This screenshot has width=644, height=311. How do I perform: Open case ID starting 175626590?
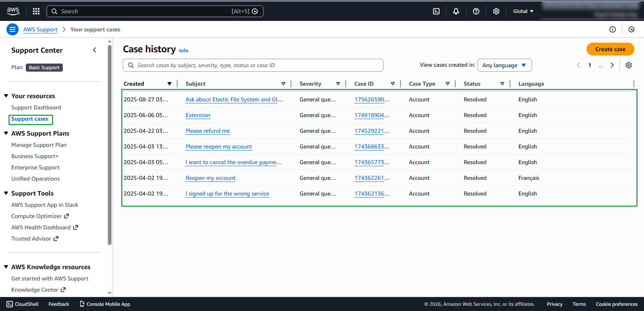(x=372, y=99)
